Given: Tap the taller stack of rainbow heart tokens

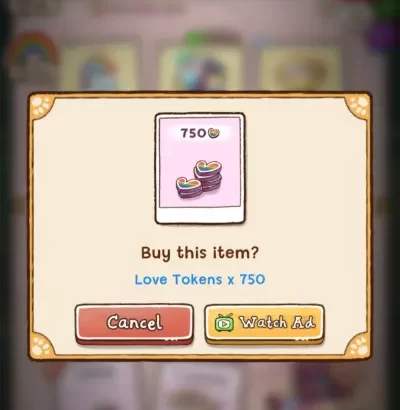Looking at the screenshot, I should pos(208,176).
